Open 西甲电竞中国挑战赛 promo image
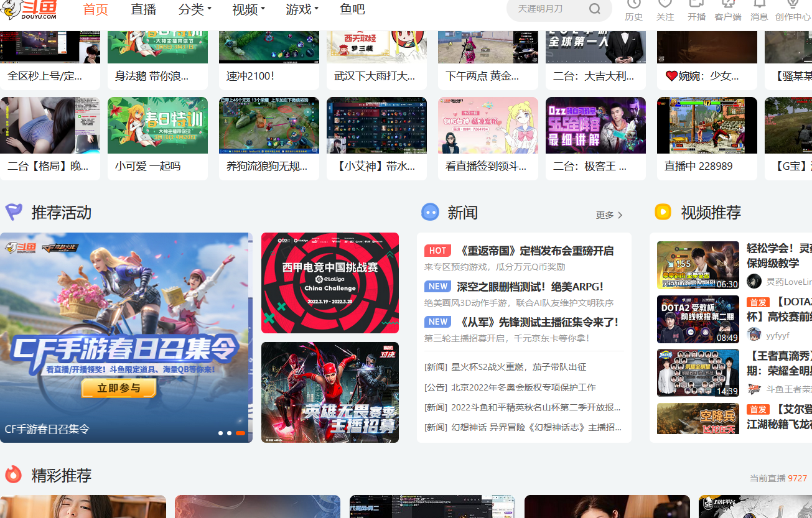 click(x=330, y=283)
